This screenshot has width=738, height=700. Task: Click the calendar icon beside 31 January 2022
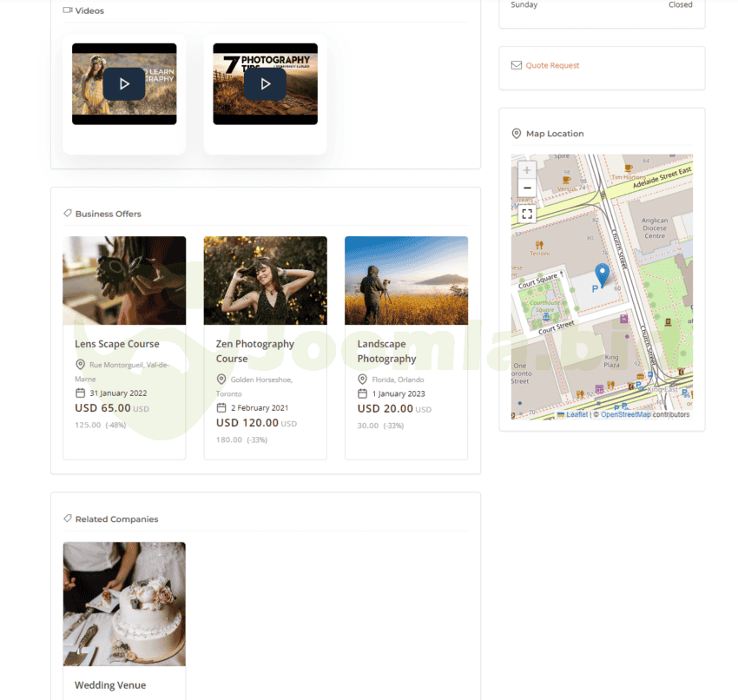[81, 393]
